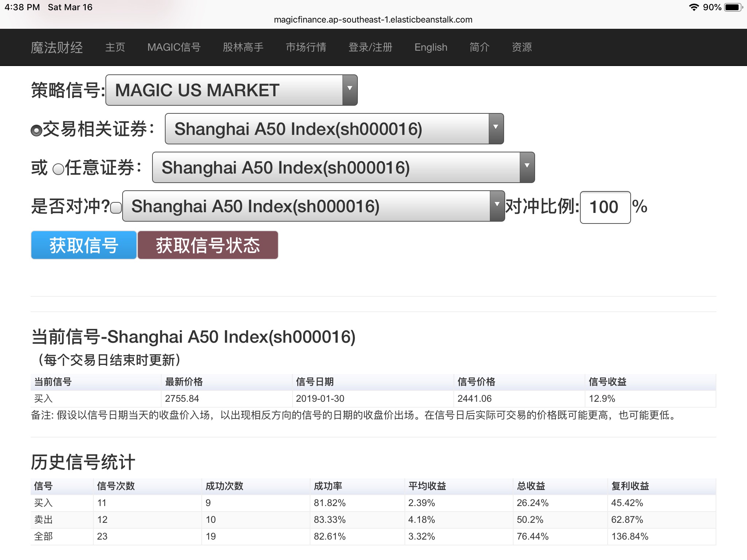This screenshot has height=560, width=747.
Task: Click total return 76.44% in 全部 row
Action: [x=533, y=536]
